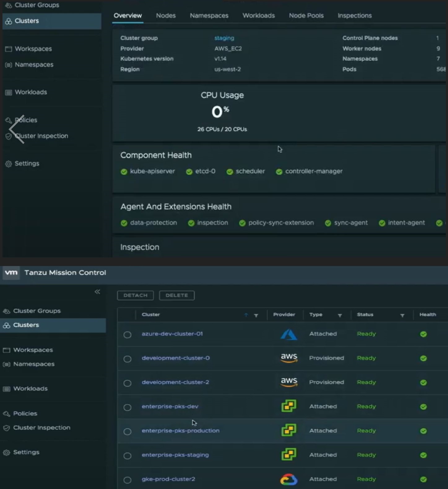Open the azure-dev-cluster-01 cluster link
The height and width of the screenshot is (489, 448).
tap(172, 334)
